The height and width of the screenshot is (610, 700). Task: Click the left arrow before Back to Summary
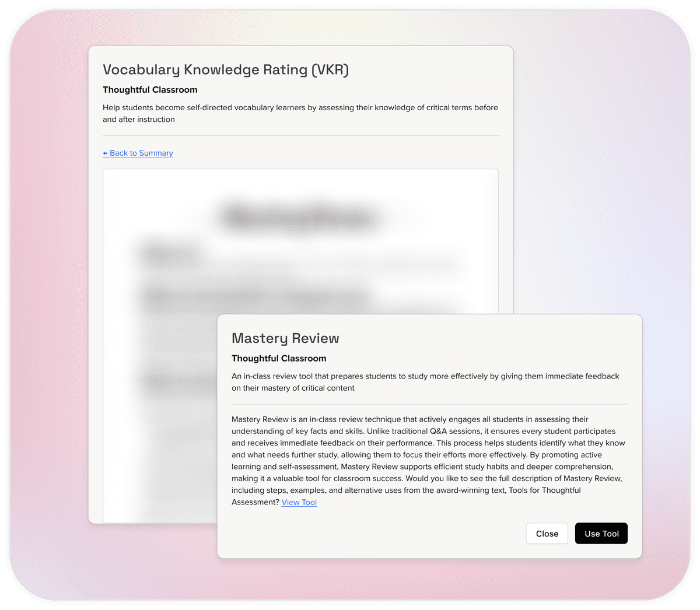tap(106, 153)
